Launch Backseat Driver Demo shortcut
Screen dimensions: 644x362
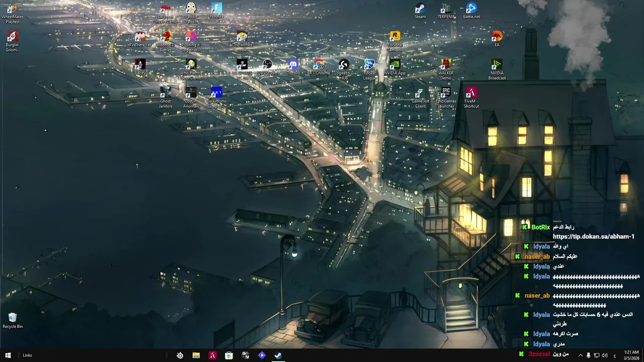point(166,14)
